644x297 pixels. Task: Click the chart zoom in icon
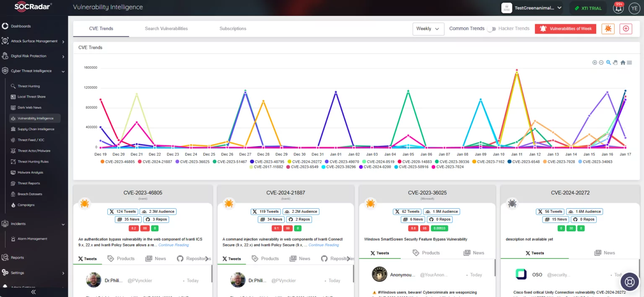(x=595, y=62)
